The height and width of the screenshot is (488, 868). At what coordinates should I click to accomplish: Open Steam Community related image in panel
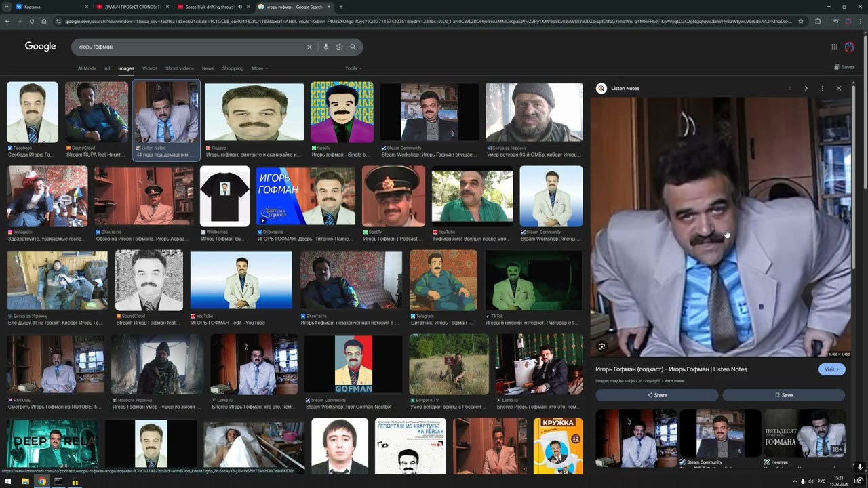pos(720,434)
